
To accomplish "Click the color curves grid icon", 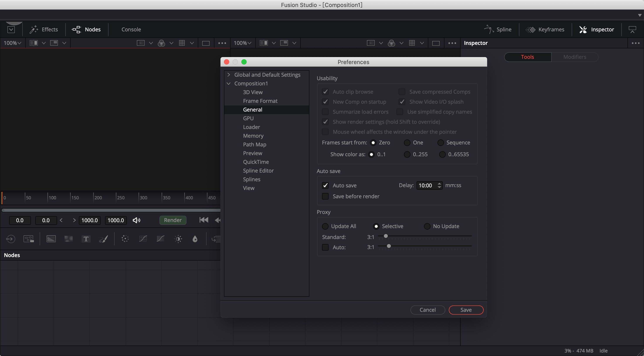I will pyautogui.click(x=143, y=239).
